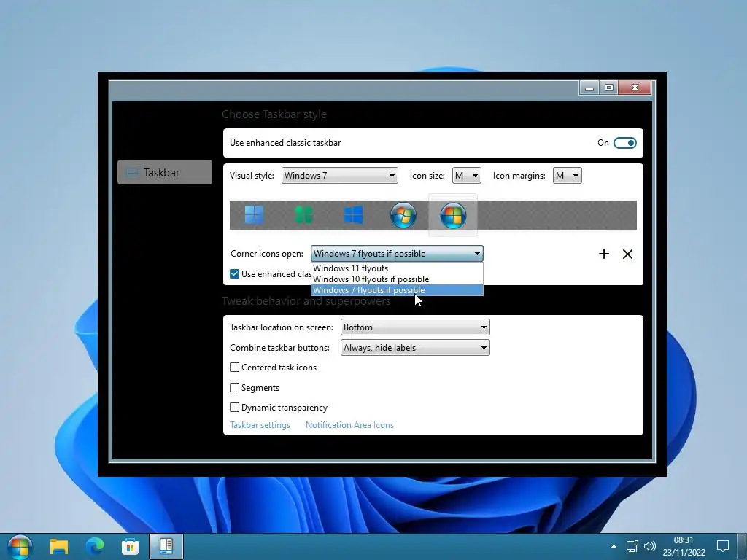Add a custom start icon with plus button

pos(603,254)
